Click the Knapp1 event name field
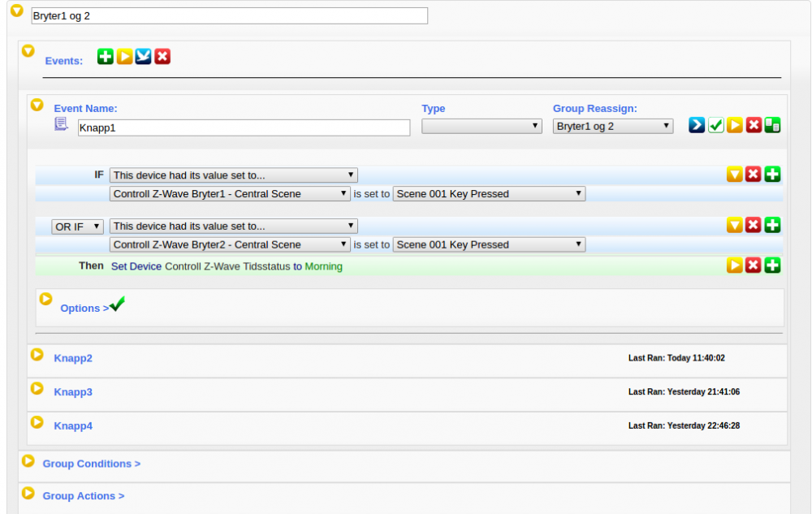This screenshot has height=514, width=812. tap(244, 127)
